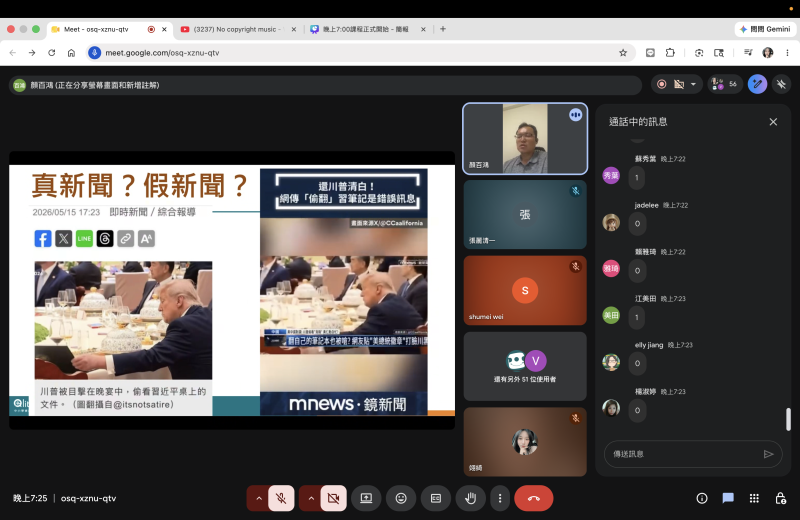Click jadelee's chat message
Screen dimensions: 800x520
(x=637, y=224)
